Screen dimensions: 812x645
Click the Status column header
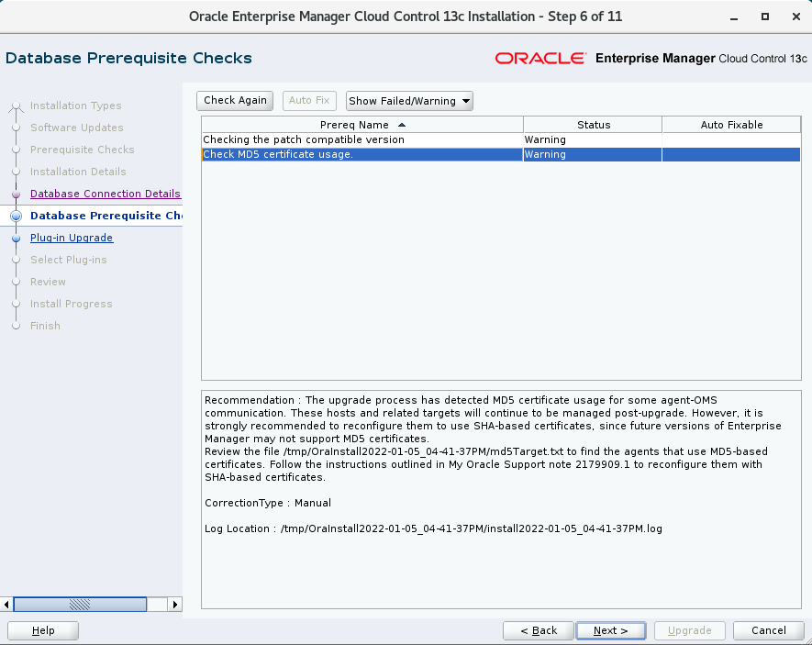593,125
